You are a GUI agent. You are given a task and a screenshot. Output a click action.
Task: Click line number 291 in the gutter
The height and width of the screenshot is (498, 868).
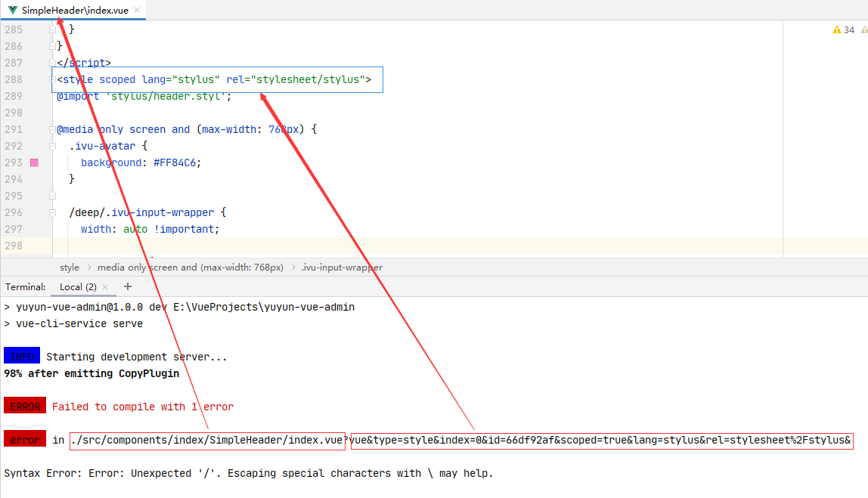click(x=13, y=129)
